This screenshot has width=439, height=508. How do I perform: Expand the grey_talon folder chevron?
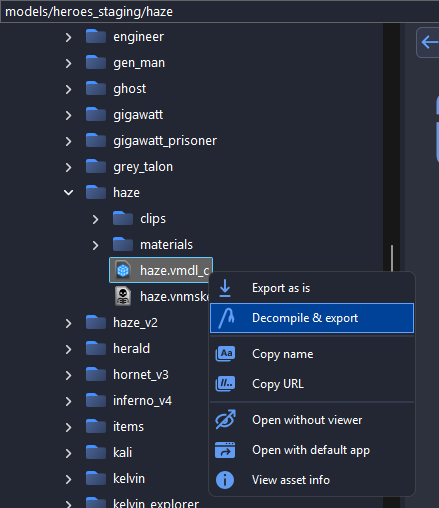point(68,167)
